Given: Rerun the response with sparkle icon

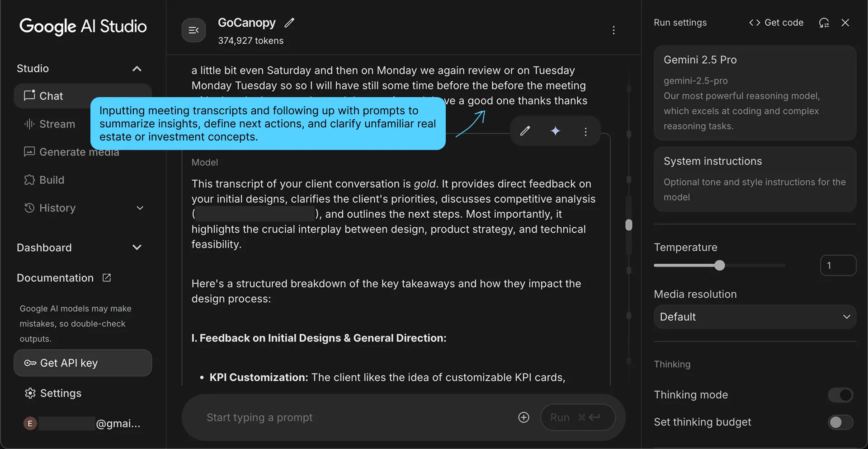Looking at the screenshot, I should (555, 131).
